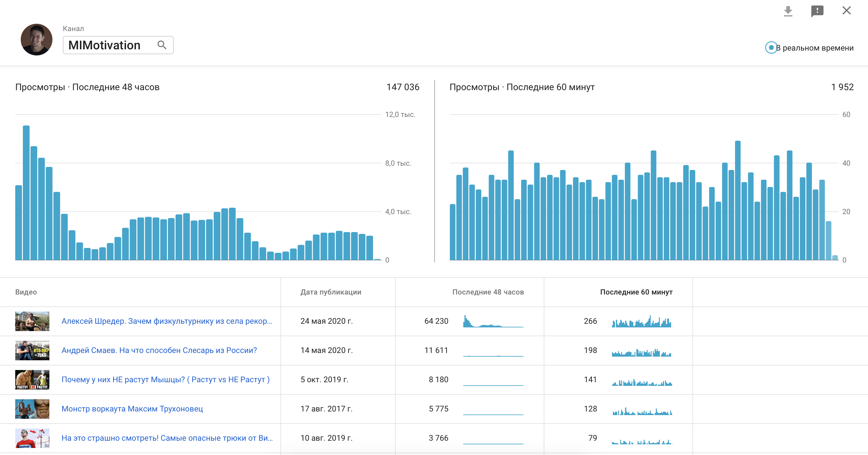Screen dimensions: 868x455
Task: Select the real-time radio indicator
Action: pos(771,48)
